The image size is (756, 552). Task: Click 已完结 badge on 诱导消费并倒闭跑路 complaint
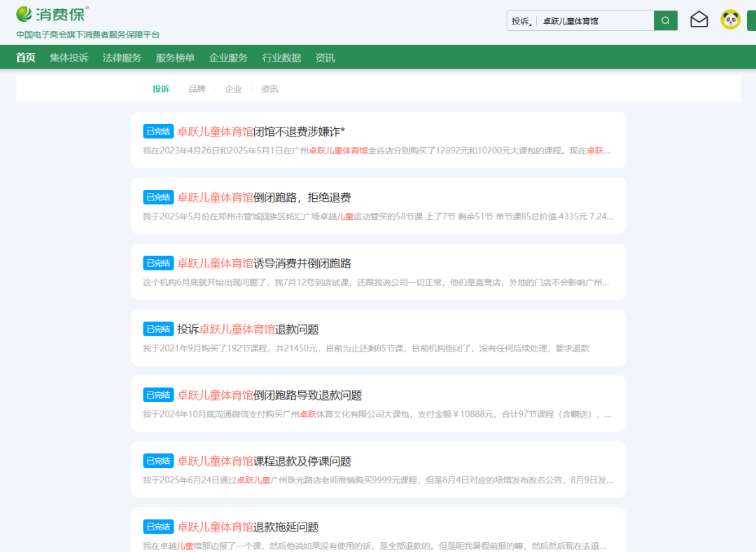[158, 263]
